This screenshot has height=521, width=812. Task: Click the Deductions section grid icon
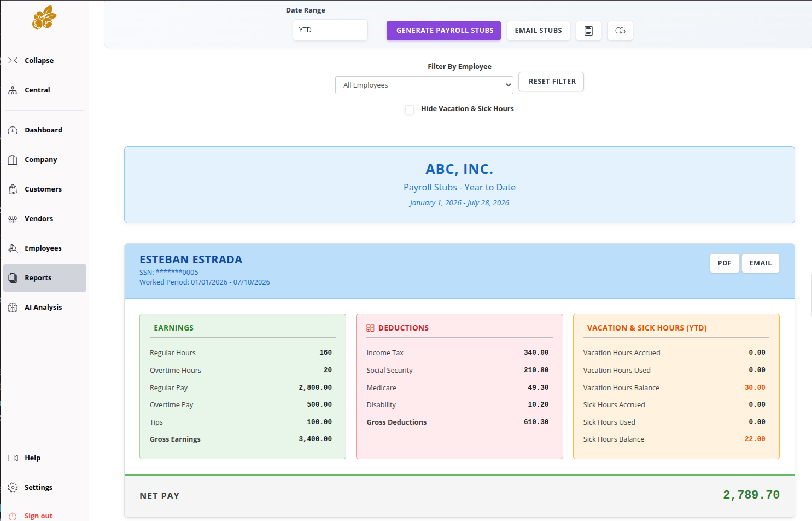370,328
